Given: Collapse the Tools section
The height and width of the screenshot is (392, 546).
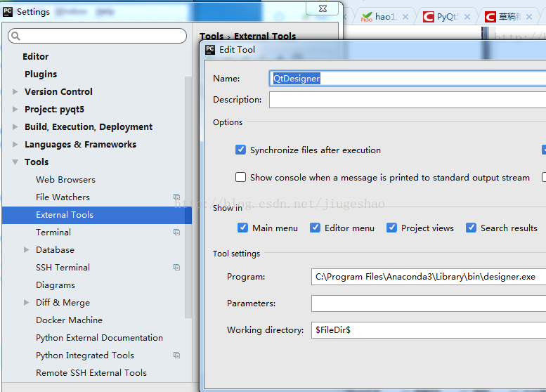Looking at the screenshot, I should coord(15,162).
